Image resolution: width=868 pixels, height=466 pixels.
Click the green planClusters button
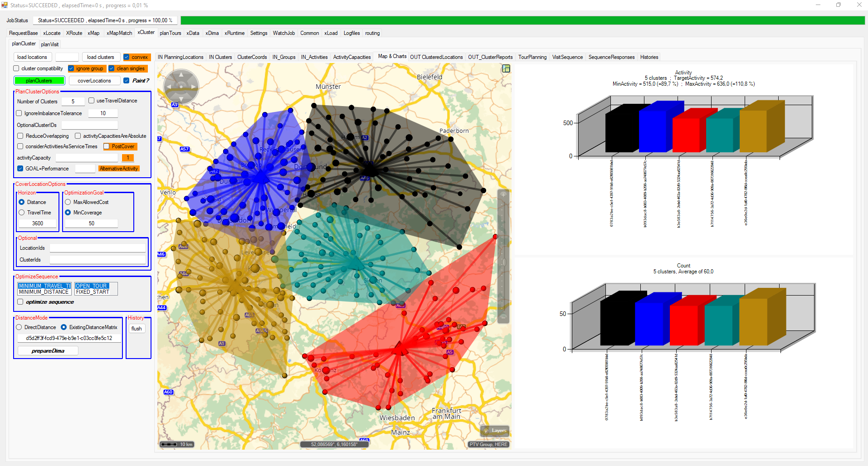(39, 81)
